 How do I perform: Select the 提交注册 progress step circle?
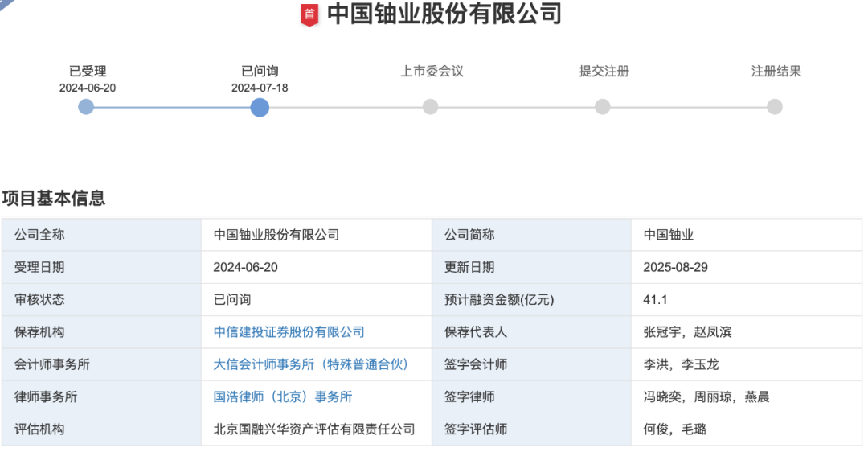point(602,107)
